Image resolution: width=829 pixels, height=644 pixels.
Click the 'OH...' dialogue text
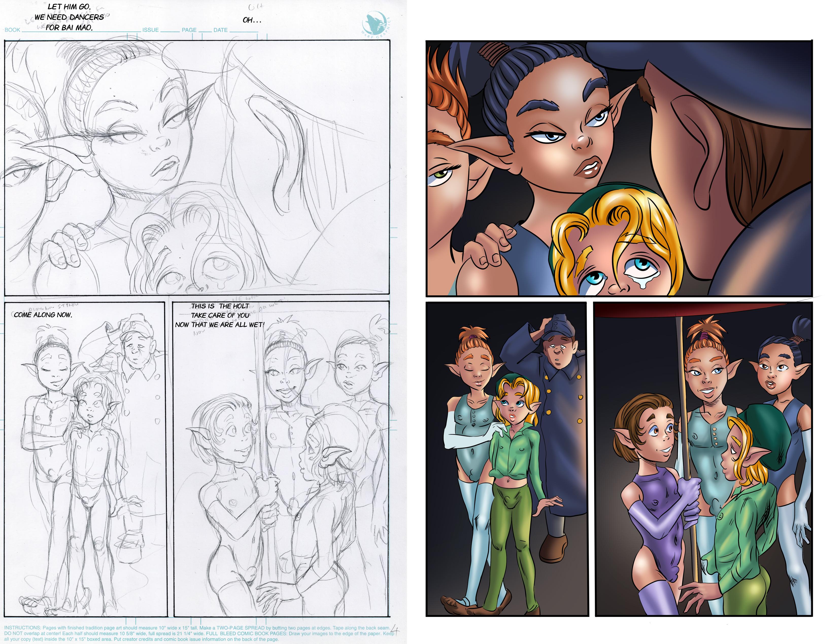(x=252, y=20)
